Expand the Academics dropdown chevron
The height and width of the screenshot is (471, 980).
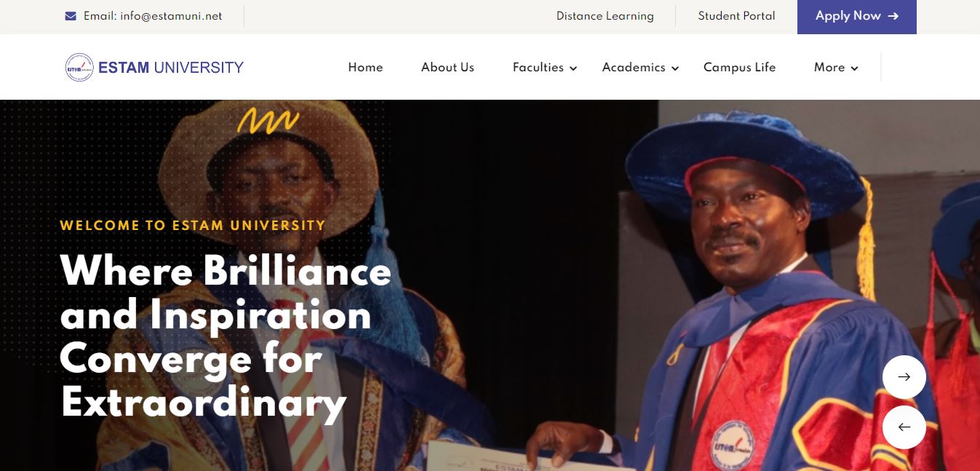pyautogui.click(x=675, y=68)
